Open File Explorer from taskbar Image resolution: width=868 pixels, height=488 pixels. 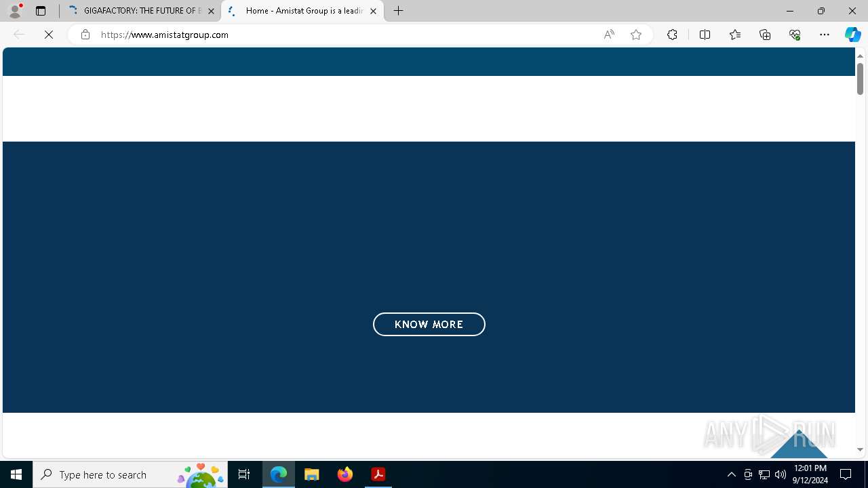coord(312,474)
